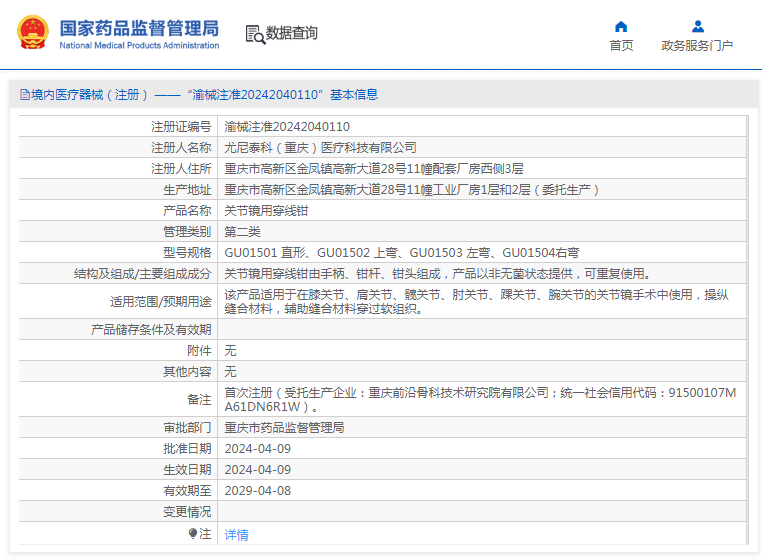This screenshot has width=762, height=560.
Task: Click the 审批部门 field label
Action: (x=187, y=428)
